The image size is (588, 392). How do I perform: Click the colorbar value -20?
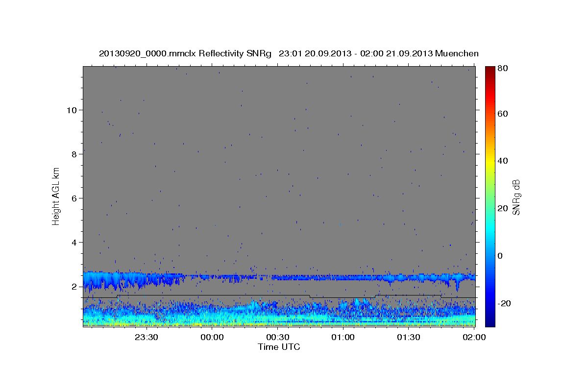pos(504,303)
